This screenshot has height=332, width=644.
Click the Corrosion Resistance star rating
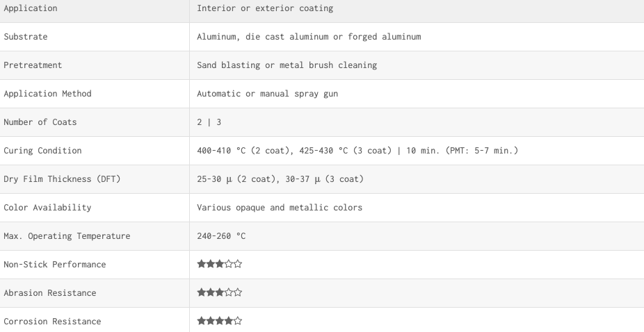click(x=220, y=321)
